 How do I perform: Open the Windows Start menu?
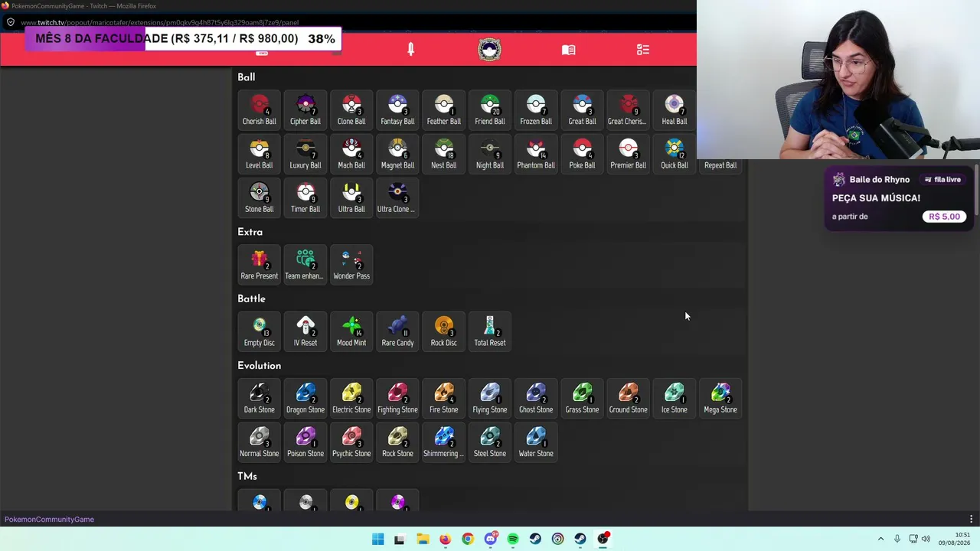377,540
